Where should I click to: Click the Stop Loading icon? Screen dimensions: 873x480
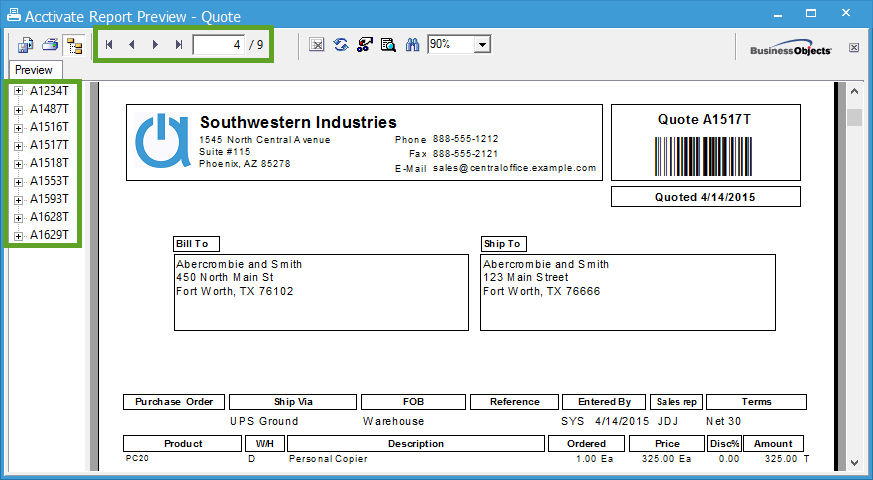click(x=316, y=45)
